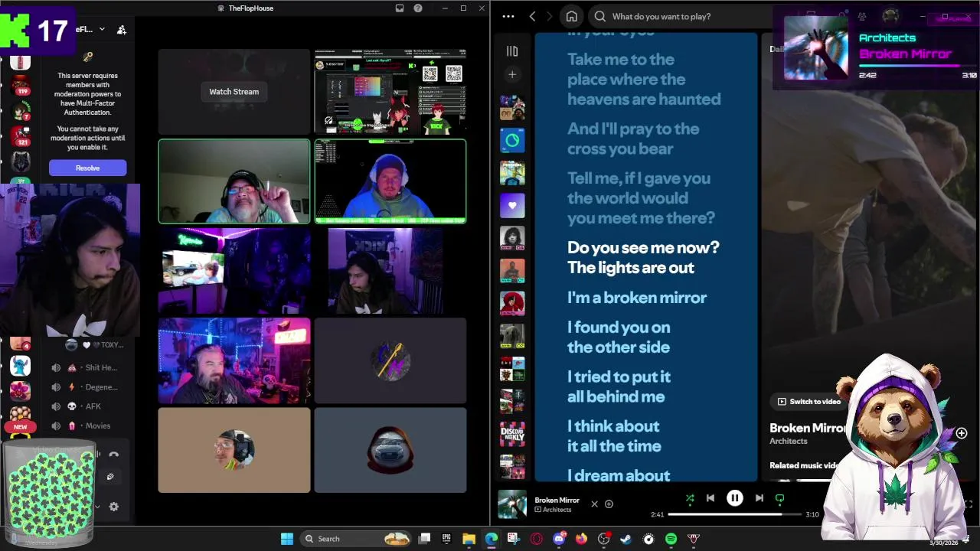Select the streamed desktop tile with QR codes

(390, 92)
